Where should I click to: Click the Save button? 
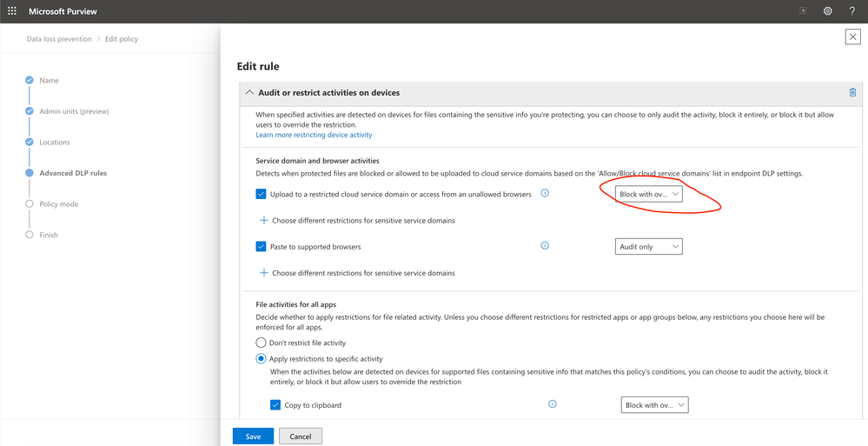click(253, 436)
